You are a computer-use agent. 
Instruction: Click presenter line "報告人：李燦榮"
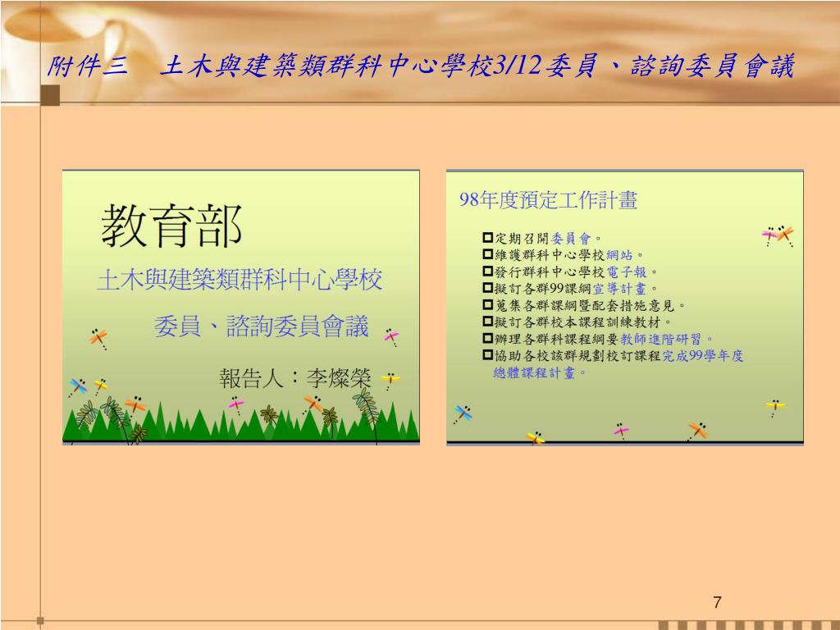(x=295, y=379)
